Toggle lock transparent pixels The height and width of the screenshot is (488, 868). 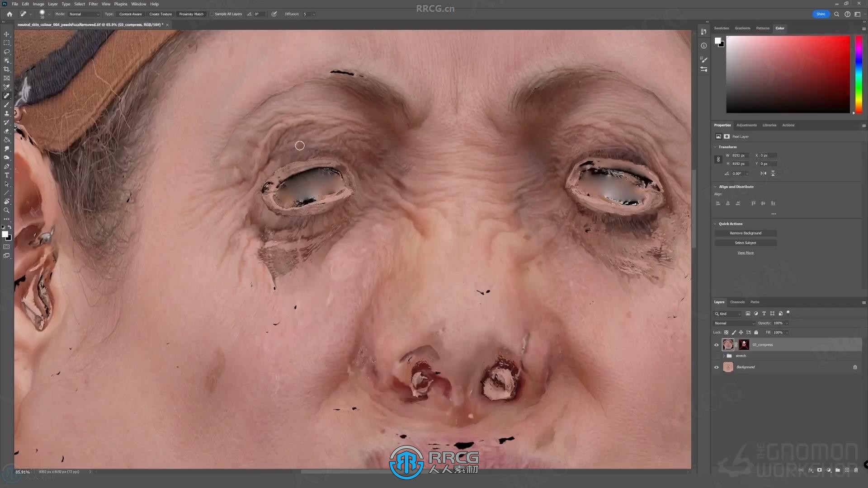pos(726,333)
